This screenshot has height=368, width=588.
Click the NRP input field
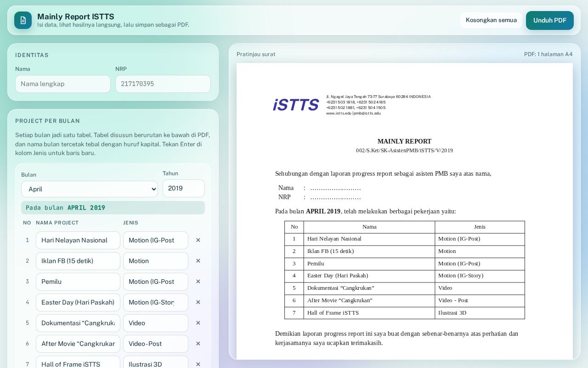(x=163, y=84)
